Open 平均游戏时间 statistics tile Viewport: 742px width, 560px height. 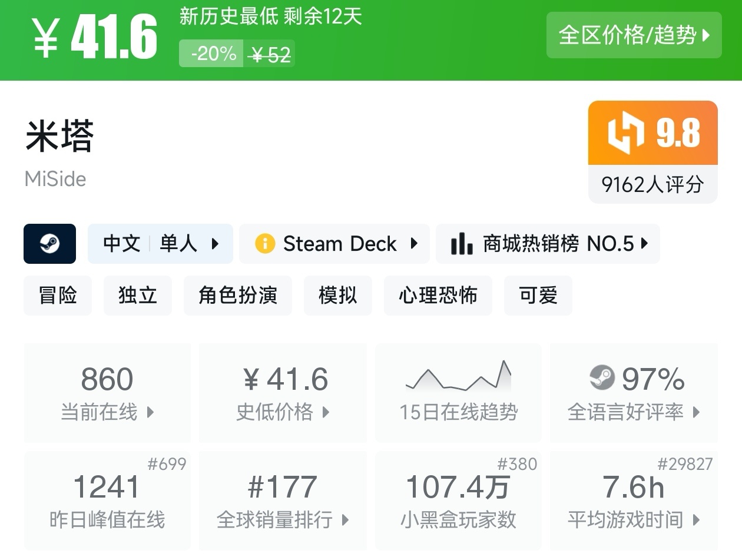634,501
